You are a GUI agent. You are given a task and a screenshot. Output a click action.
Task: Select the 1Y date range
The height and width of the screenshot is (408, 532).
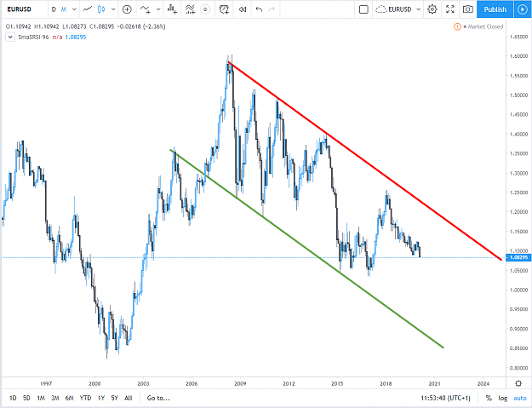coord(100,398)
